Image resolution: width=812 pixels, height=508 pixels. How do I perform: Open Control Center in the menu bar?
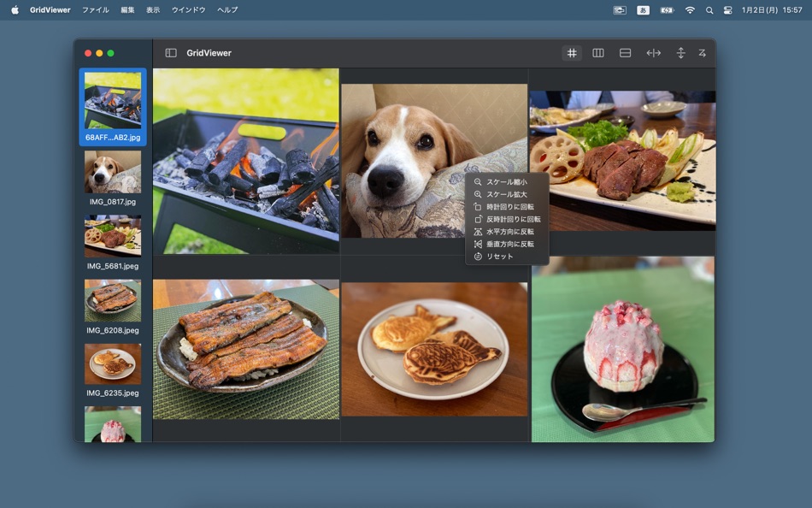click(727, 10)
